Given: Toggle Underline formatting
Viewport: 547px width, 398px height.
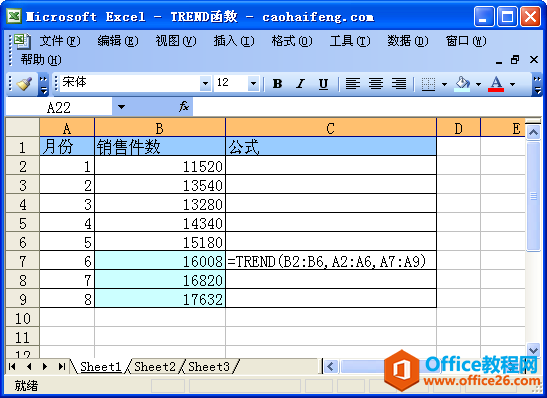Looking at the screenshot, I should (x=323, y=84).
